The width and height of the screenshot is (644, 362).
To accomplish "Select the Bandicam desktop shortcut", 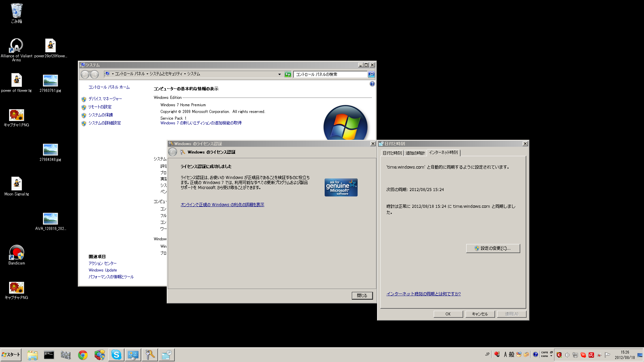I will [x=16, y=255].
